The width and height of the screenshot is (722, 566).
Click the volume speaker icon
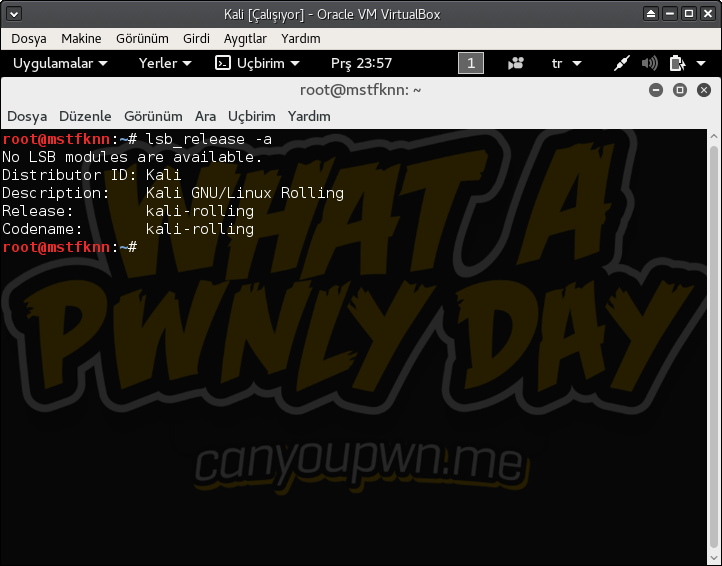point(649,63)
